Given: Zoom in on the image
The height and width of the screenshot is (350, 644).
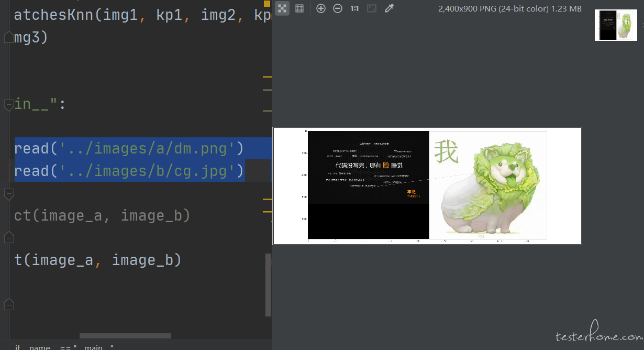Looking at the screenshot, I should pyautogui.click(x=321, y=8).
